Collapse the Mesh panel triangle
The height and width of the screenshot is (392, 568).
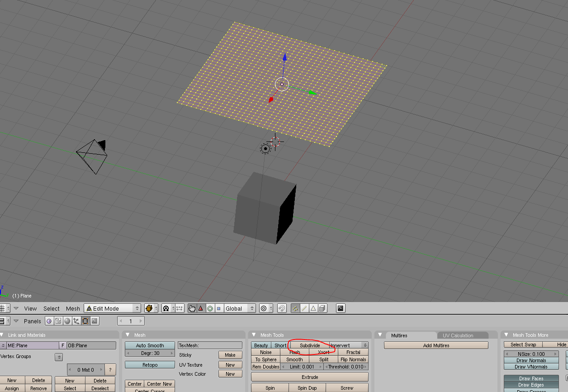pyautogui.click(x=128, y=335)
